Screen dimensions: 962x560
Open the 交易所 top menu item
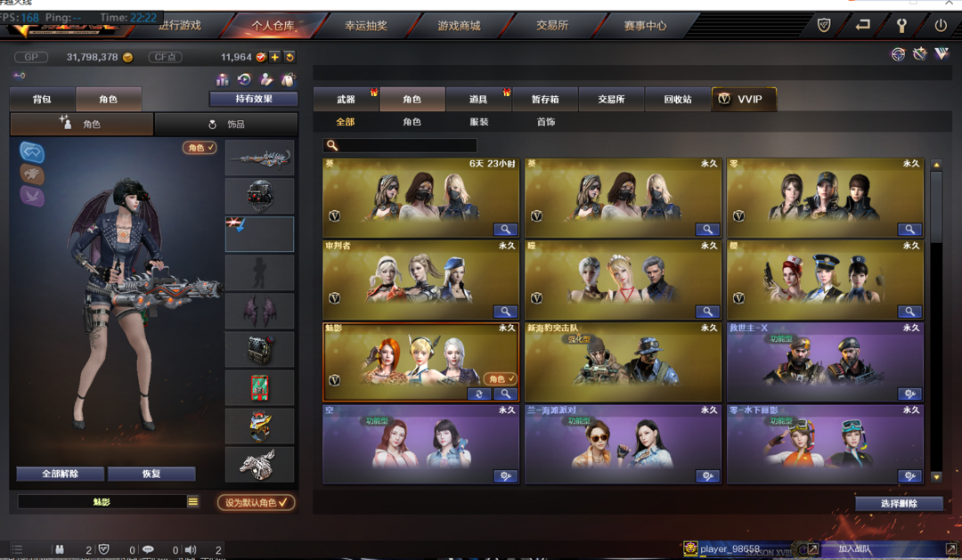(552, 26)
